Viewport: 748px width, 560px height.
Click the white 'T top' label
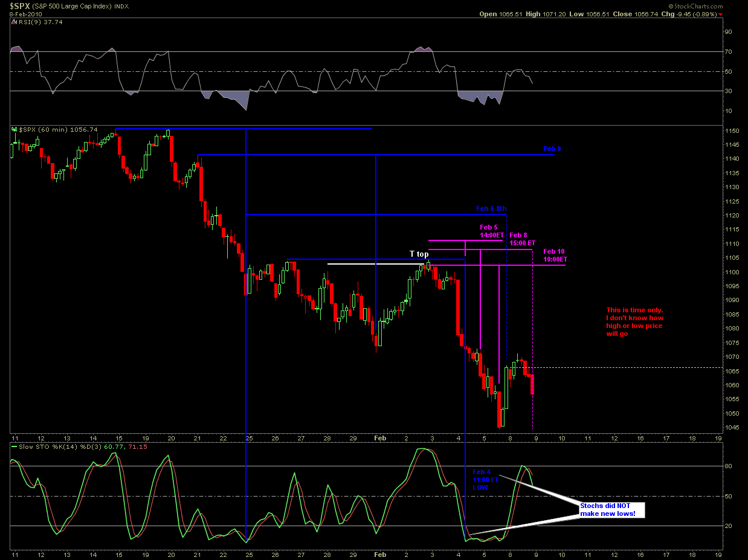(x=419, y=254)
